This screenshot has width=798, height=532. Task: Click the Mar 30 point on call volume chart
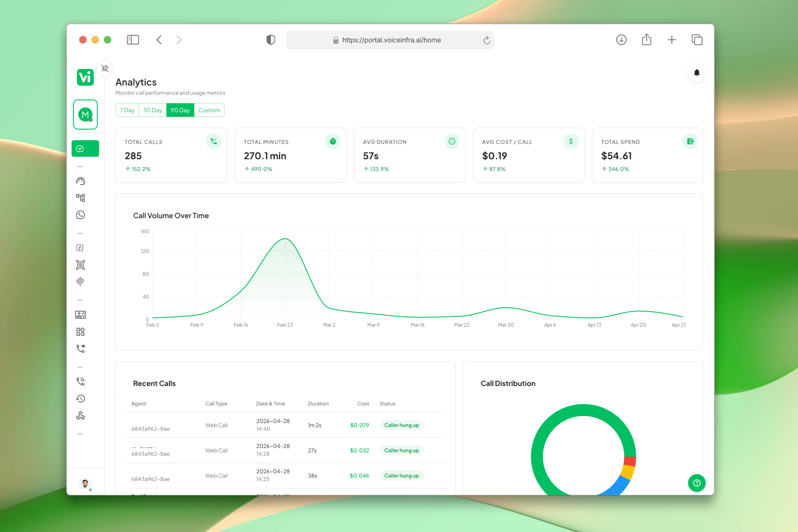click(x=506, y=308)
